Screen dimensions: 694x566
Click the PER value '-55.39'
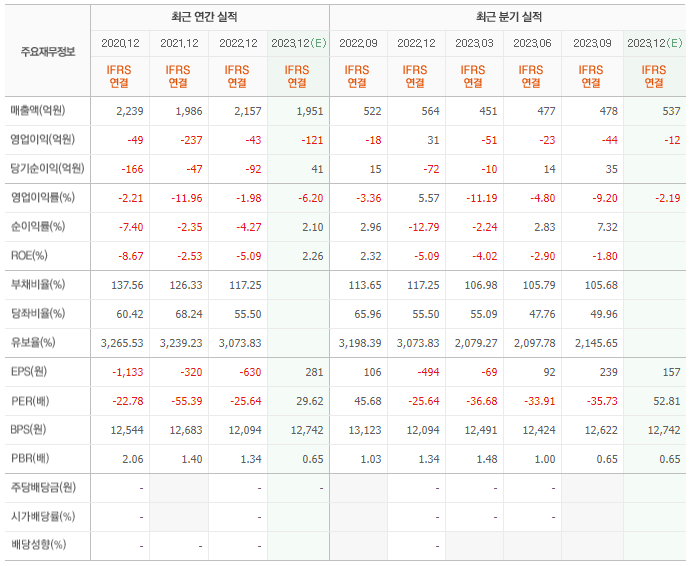tap(187, 401)
